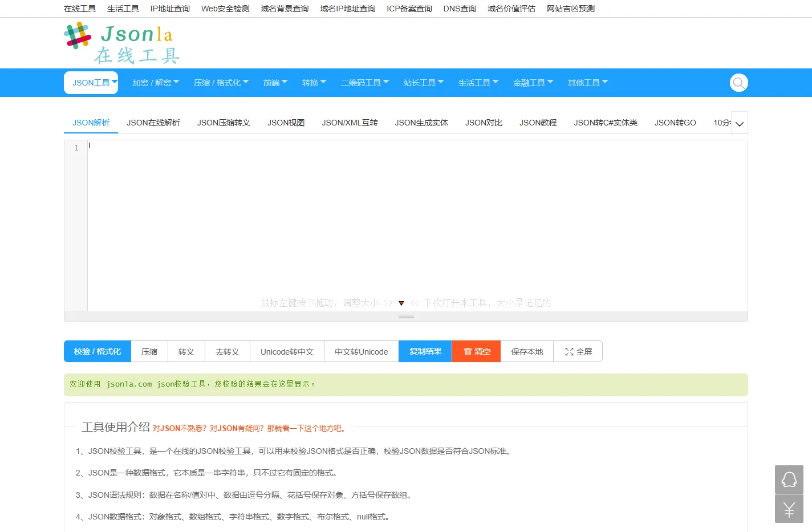Open 在线工具 top link
812x532 pixels.
tap(80, 9)
